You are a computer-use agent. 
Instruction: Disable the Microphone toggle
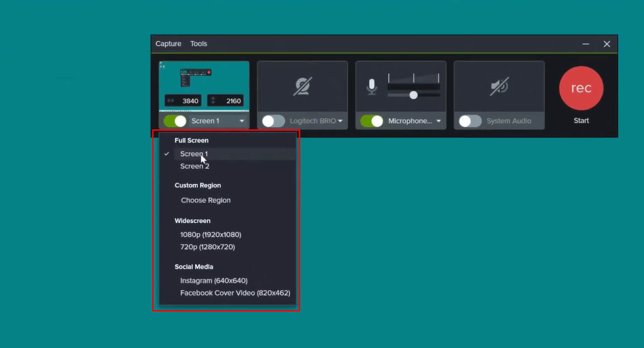point(372,121)
